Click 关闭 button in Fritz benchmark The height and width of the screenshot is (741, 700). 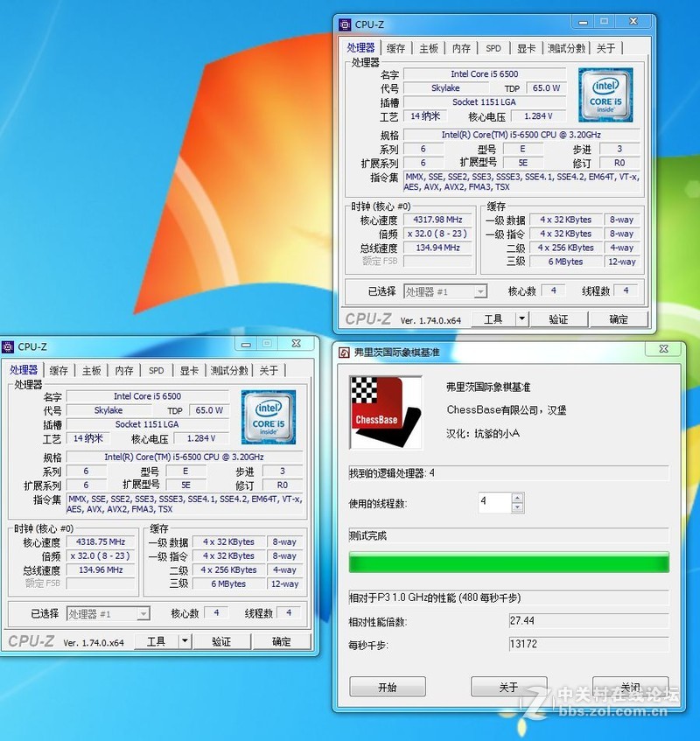(x=630, y=687)
